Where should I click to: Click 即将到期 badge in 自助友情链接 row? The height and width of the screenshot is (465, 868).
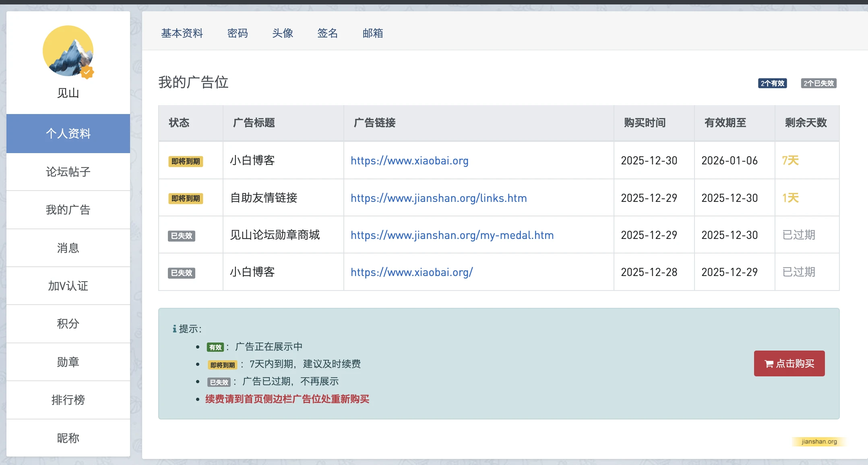186,198
